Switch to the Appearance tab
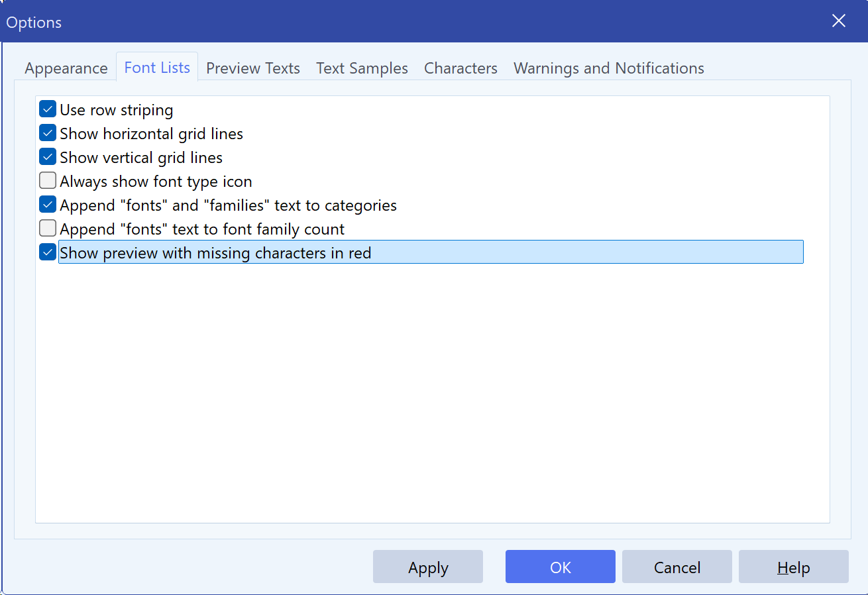The image size is (868, 595). (66, 68)
